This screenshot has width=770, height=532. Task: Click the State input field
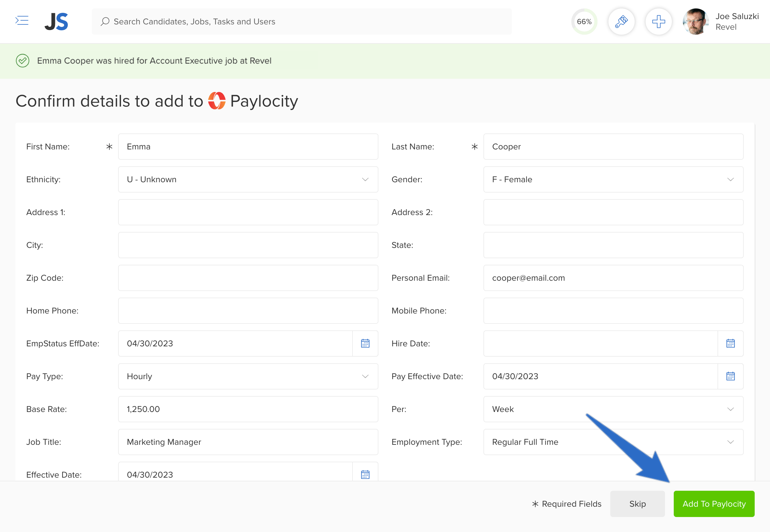pos(613,245)
